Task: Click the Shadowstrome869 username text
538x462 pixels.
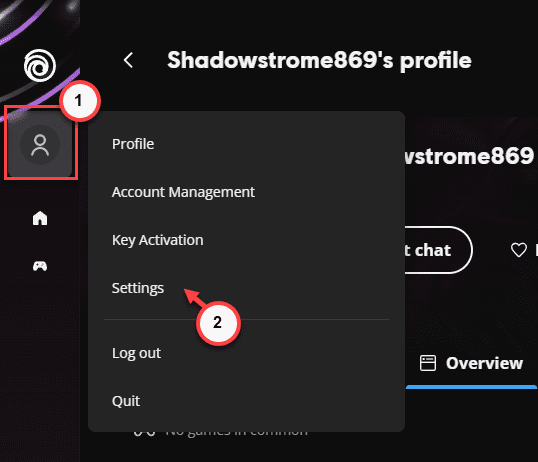Action: click(469, 156)
